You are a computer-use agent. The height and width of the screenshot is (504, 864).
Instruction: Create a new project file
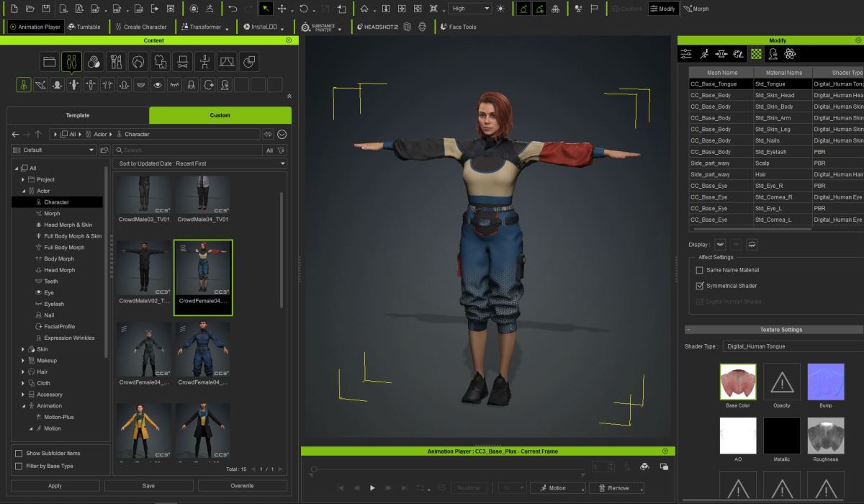(14, 9)
